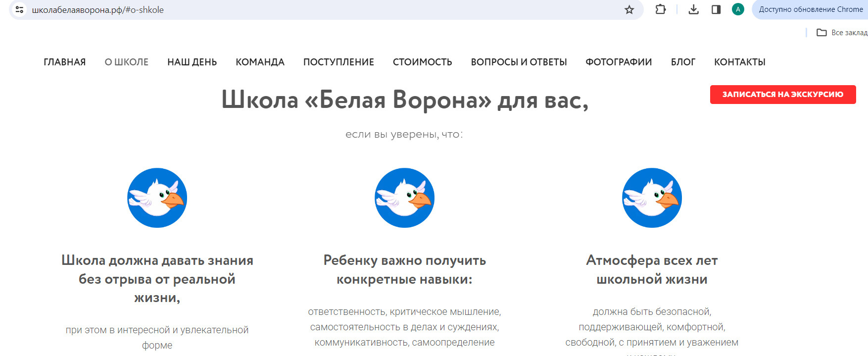Select the 'О школе' menu item
Screen dimensions: 868x356
[x=126, y=62]
